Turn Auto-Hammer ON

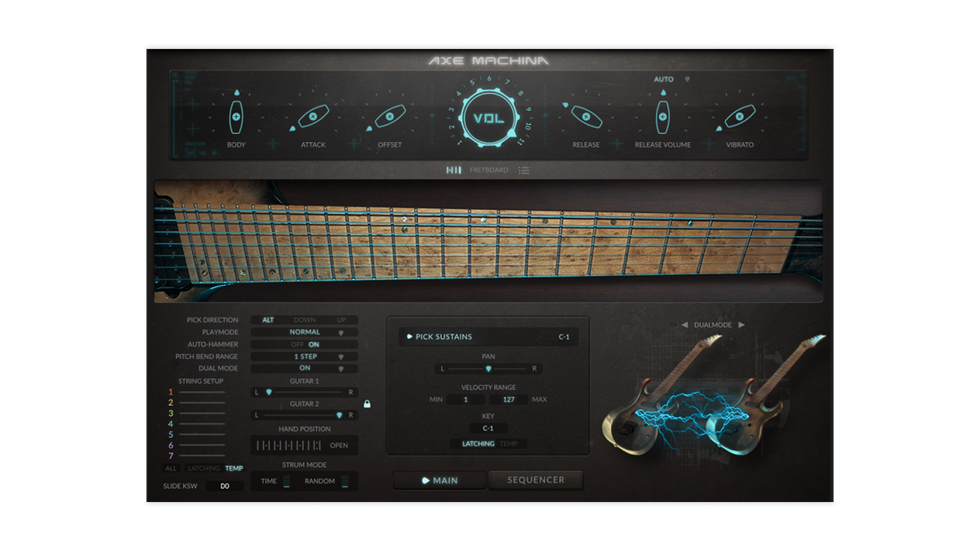coord(314,344)
